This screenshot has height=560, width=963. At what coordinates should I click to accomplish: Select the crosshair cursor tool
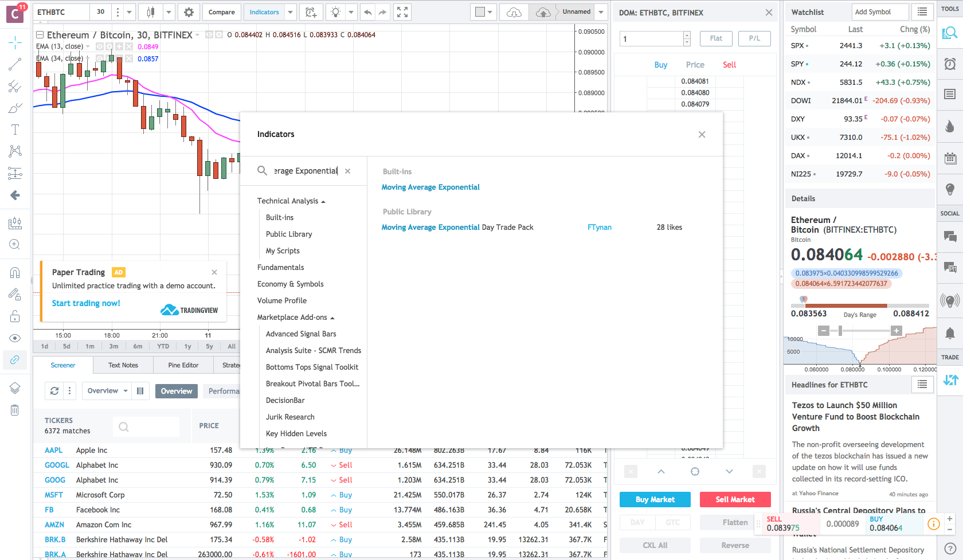(15, 42)
